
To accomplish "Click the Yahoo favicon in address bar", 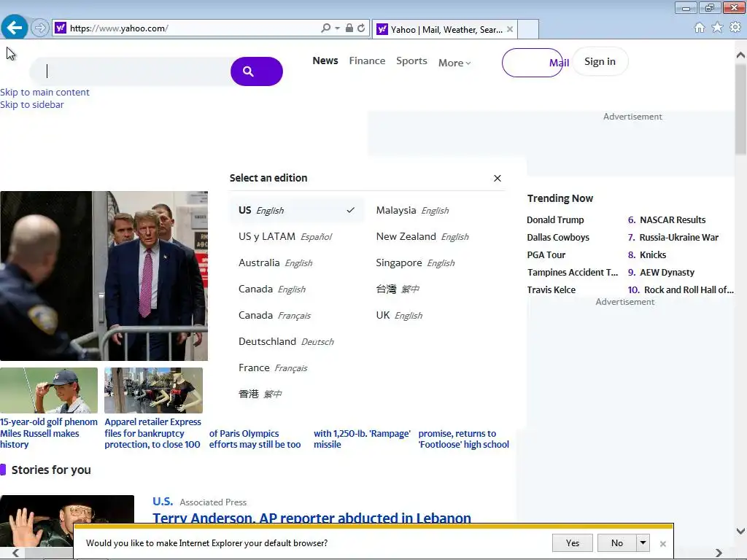I will click(60, 28).
